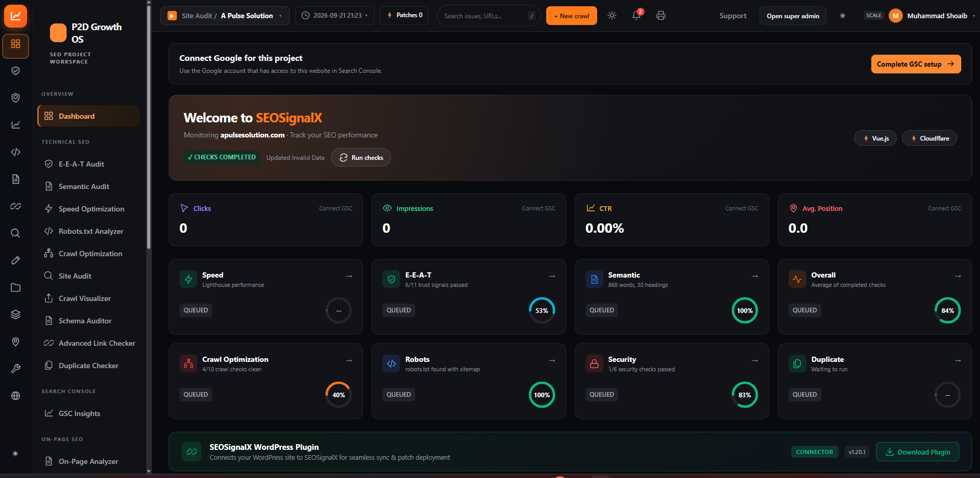Screen dimensions: 980x478
Task: Expand the 2026-09-21 21:23 crawl date dropdown
Action: (334, 16)
